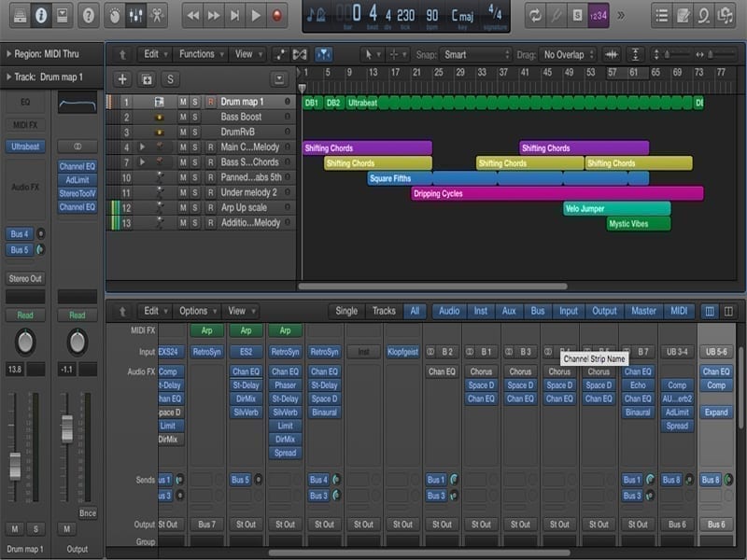Select the Tracks mixer view button

384,311
